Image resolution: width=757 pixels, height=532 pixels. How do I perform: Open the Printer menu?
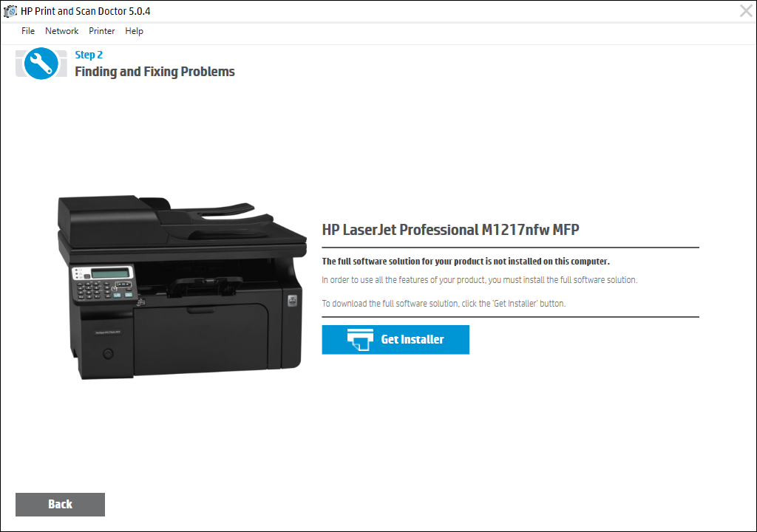tap(102, 31)
